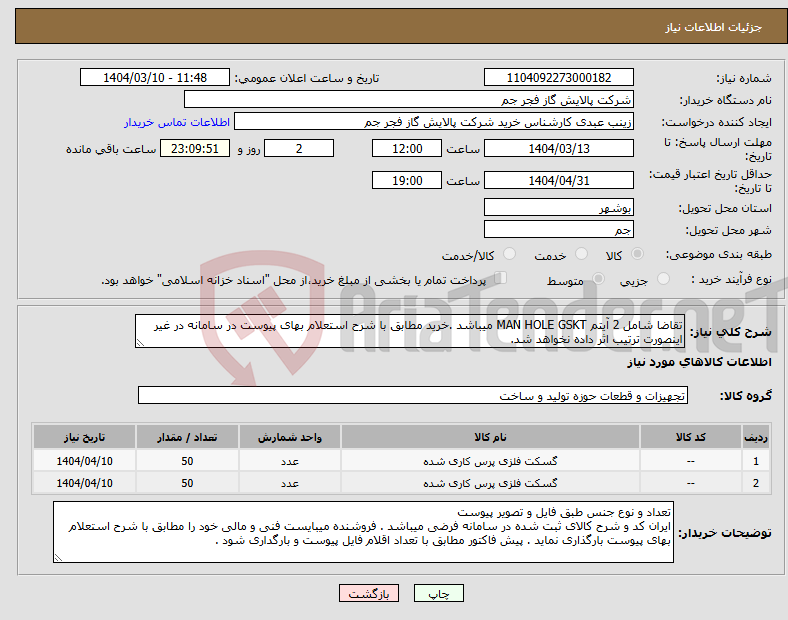Click row 2 item name گسکت فلزی پرس کاری شده
The width and height of the screenshot is (788, 620).
[x=490, y=483]
